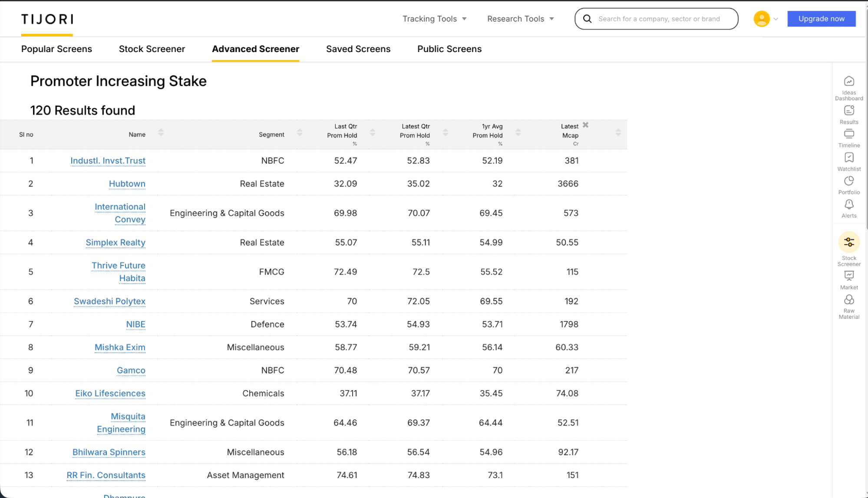Sort by Latest Qtr Prom Hold
868x498 pixels.
[445, 132]
